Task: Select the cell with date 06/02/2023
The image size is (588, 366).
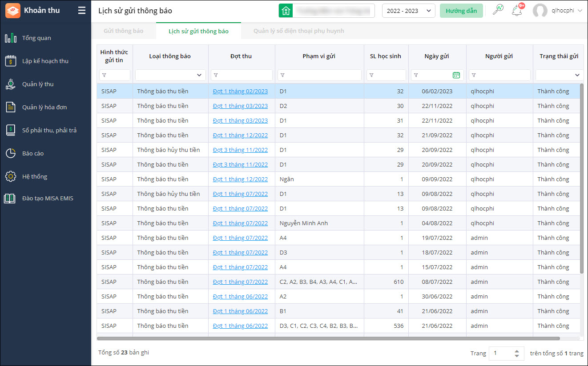Action: tap(437, 91)
